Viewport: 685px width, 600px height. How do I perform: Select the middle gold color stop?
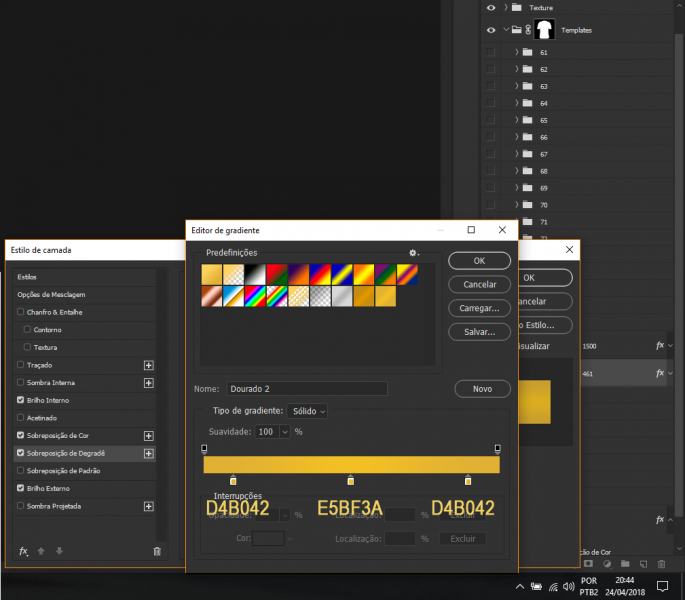pyautogui.click(x=350, y=482)
